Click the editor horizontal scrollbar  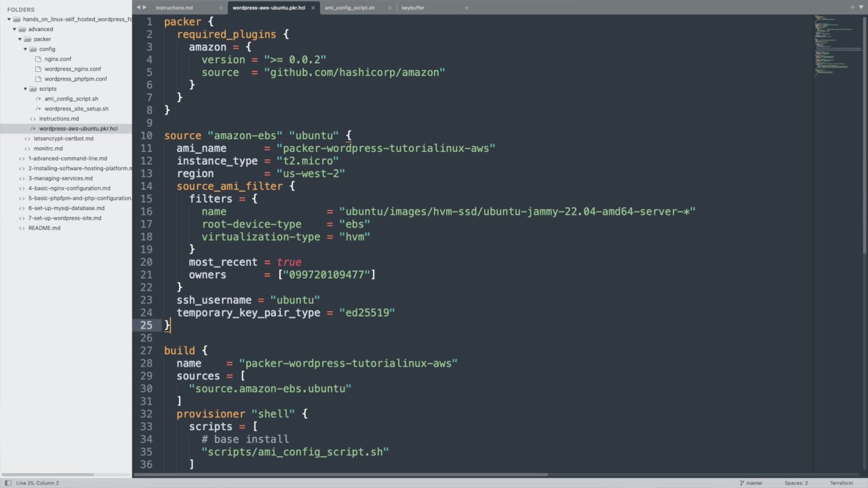click(339, 474)
